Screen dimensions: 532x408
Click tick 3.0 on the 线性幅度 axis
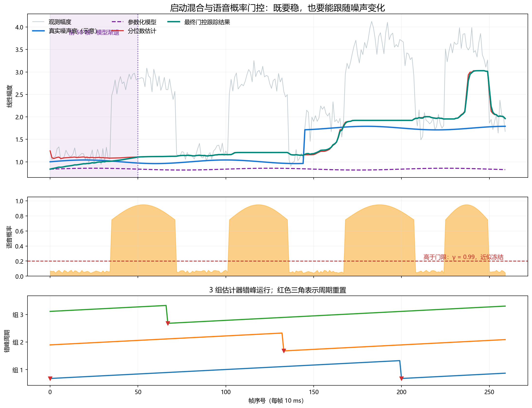(19, 72)
